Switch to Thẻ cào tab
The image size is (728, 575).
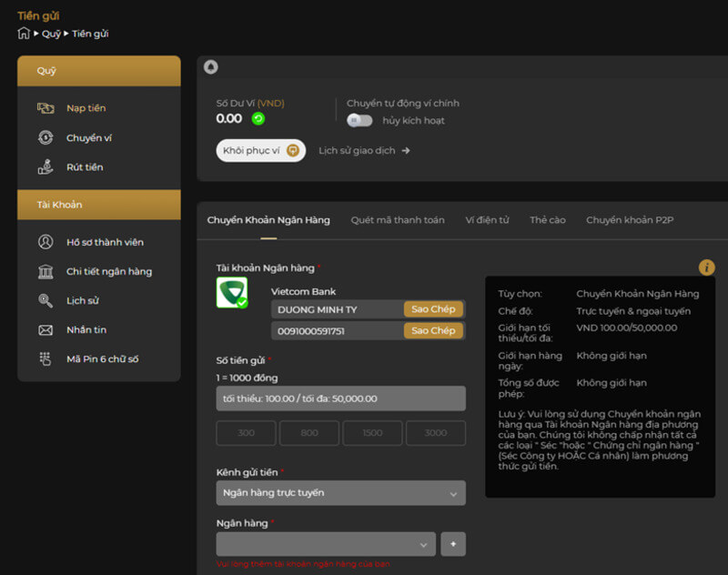click(548, 220)
